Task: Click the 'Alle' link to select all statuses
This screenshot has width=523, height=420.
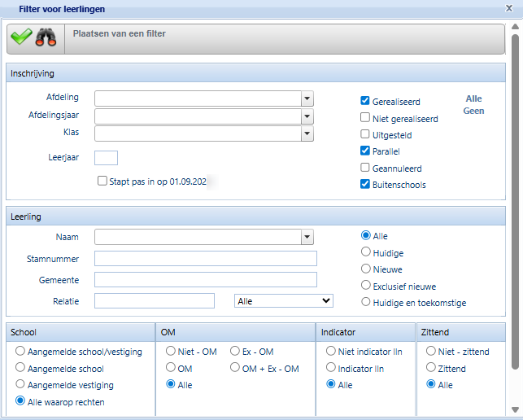Action: pyautogui.click(x=473, y=98)
